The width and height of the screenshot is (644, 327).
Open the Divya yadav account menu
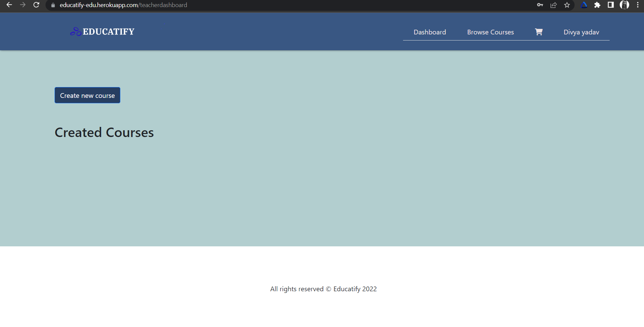click(581, 32)
